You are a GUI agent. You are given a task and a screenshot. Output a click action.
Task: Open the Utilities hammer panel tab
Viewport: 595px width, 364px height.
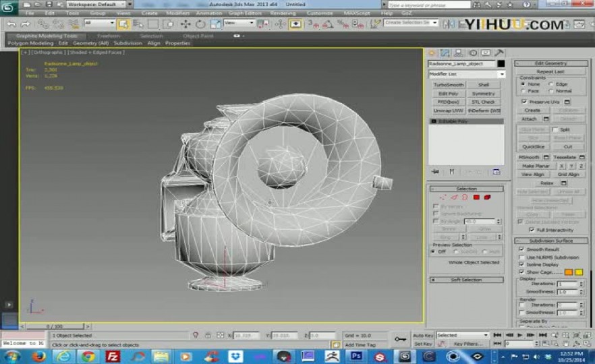[x=499, y=53]
